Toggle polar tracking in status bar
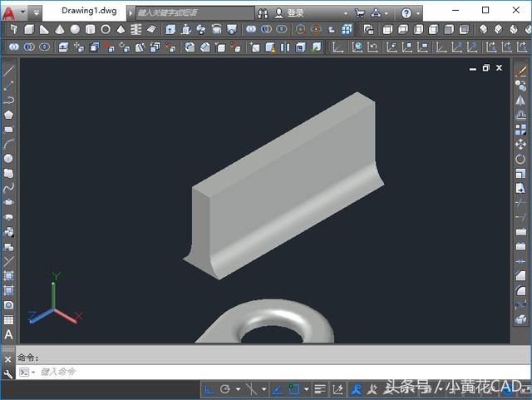Viewport: 532px width, 400px height. tap(225, 388)
